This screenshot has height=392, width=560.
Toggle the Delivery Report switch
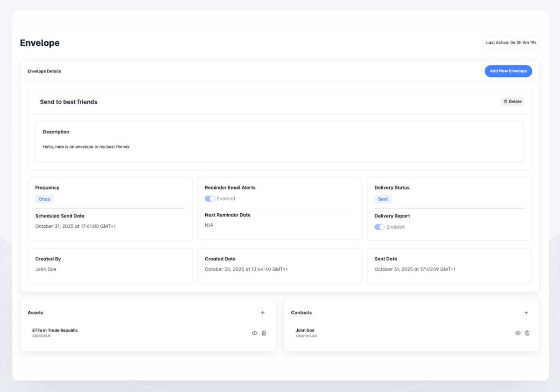pyautogui.click(x=380, y=227)
